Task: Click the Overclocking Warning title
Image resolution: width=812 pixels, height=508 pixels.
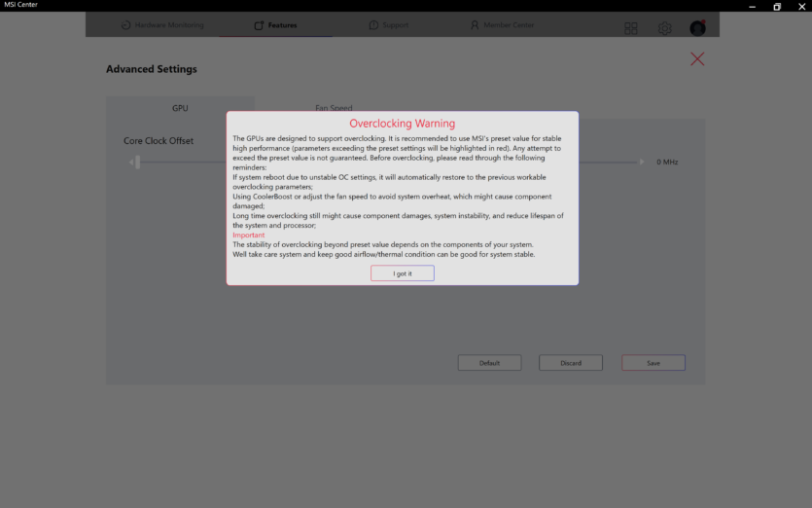Action: [x=402, y=124]
